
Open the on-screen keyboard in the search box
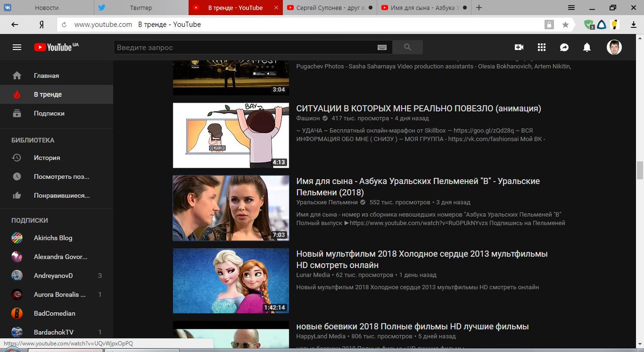tap(382, 47)
